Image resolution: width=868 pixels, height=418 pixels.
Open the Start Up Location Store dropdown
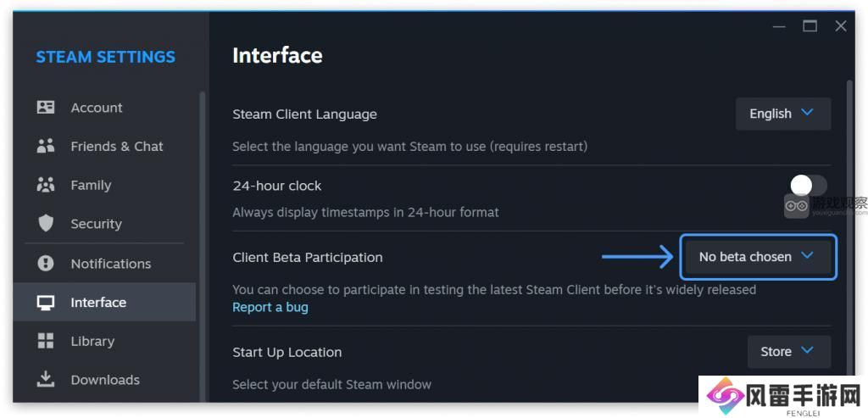[789, 352]
